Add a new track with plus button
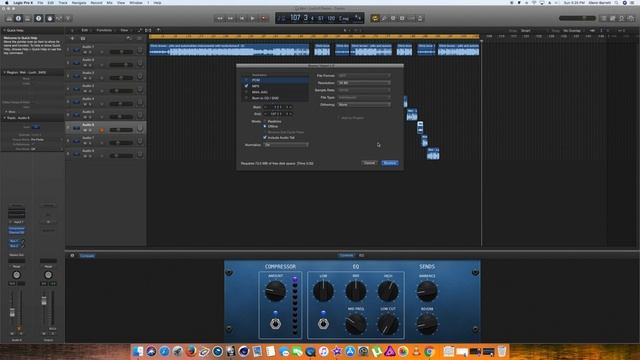The image size is (640, 360). (72, 38)
